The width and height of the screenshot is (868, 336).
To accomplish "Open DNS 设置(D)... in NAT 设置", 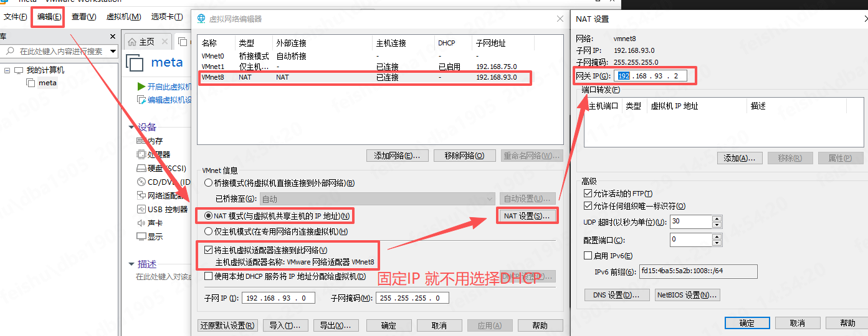I will tap(617, 295).
